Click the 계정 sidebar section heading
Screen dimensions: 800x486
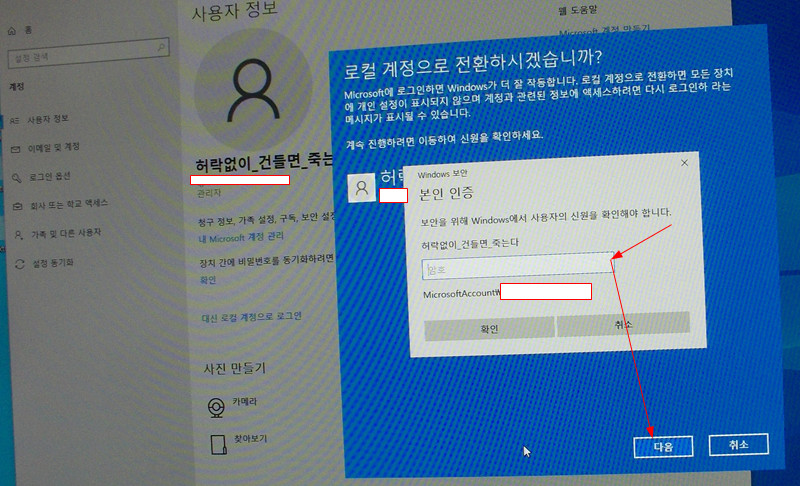pyautogui.click(x=16, y=87)
